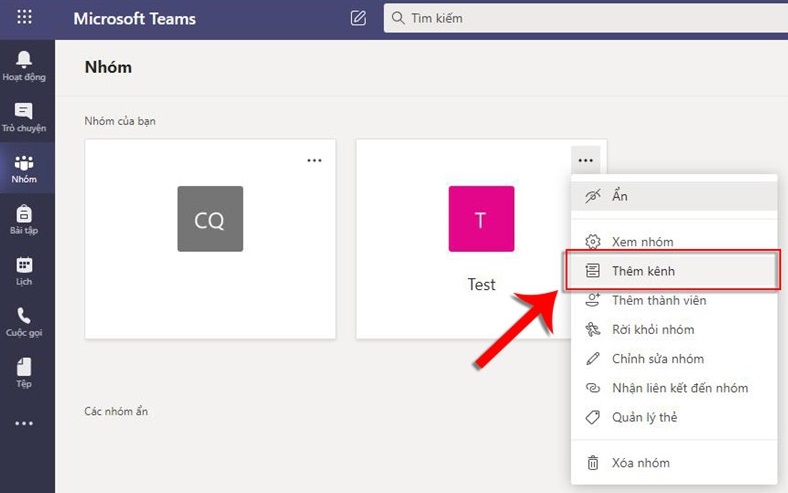Open the app launcher grid icon

(x=24, y=17)
